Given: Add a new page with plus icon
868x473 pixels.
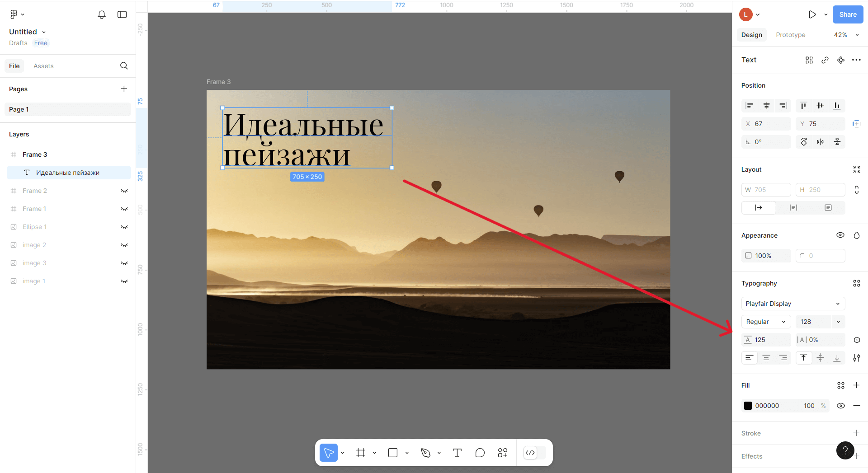Looking at the screenshot, I should pos(124,89).
